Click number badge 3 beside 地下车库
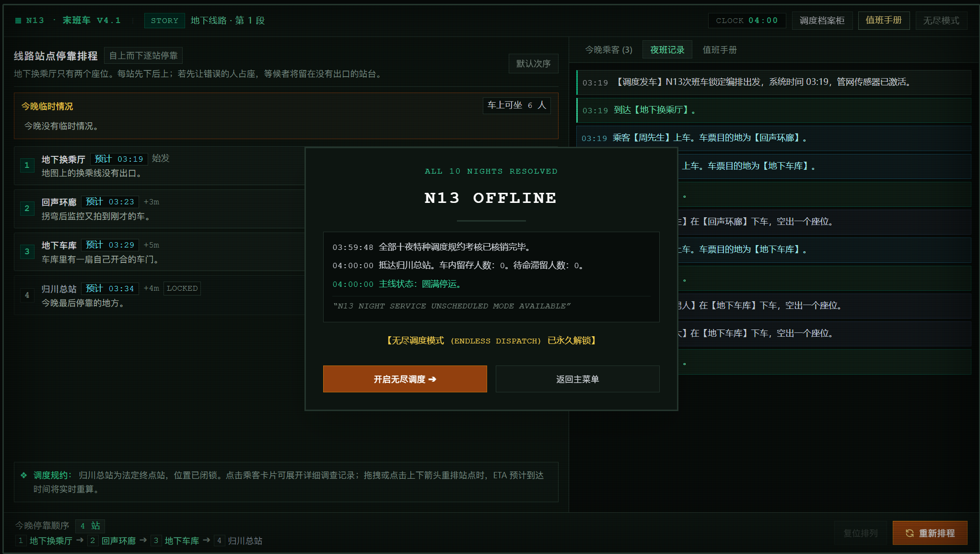The width and height of the screenshot is (980, 554). pyautogui.click(x=27, y=251)
